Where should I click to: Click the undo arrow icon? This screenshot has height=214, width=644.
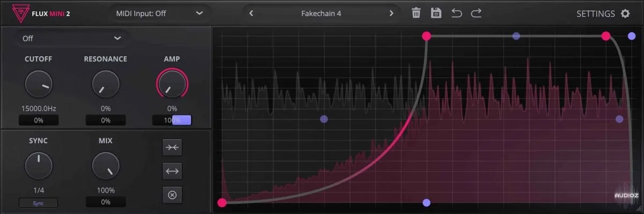[457, 13]
